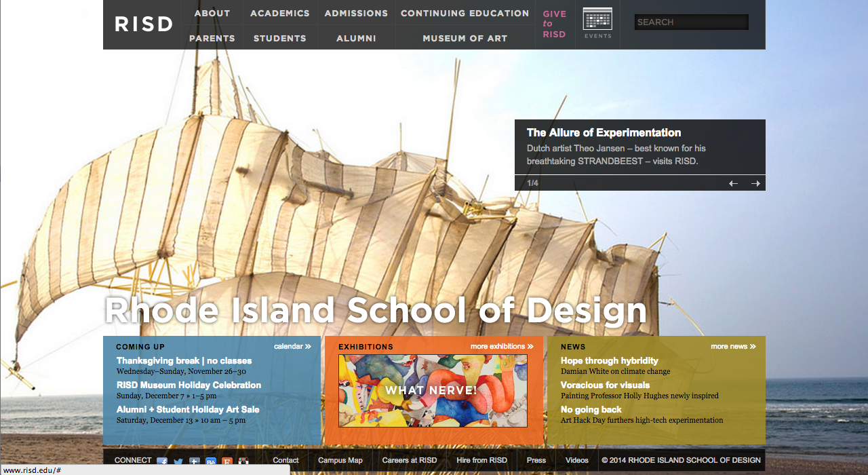
Task: Go back a slide using the left arrow
Action: coord(733,183)
